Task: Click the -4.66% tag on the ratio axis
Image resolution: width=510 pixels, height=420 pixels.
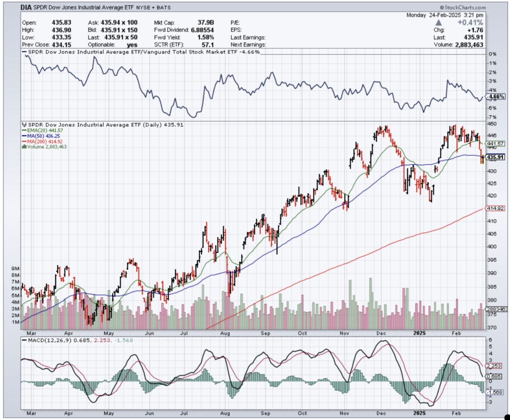Action: [x=496, y=97]
